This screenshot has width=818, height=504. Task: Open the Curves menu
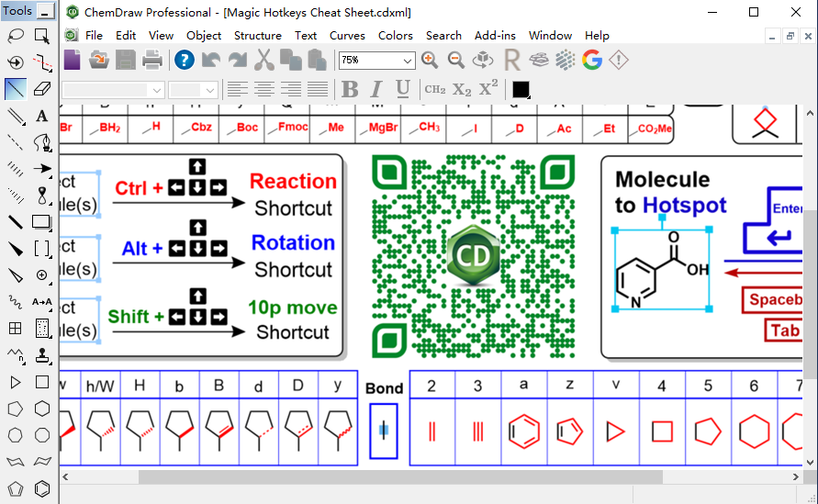pos(347,36)
